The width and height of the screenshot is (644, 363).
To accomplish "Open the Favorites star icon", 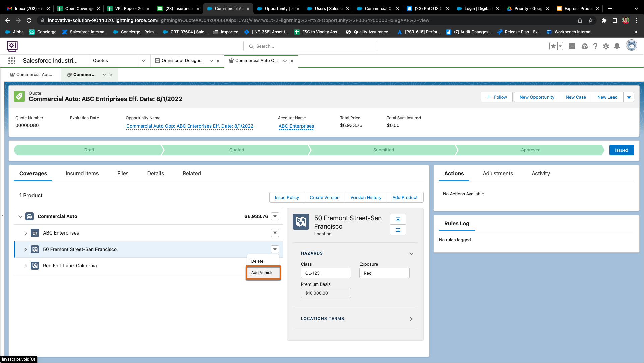I will [x=553, y=46].
